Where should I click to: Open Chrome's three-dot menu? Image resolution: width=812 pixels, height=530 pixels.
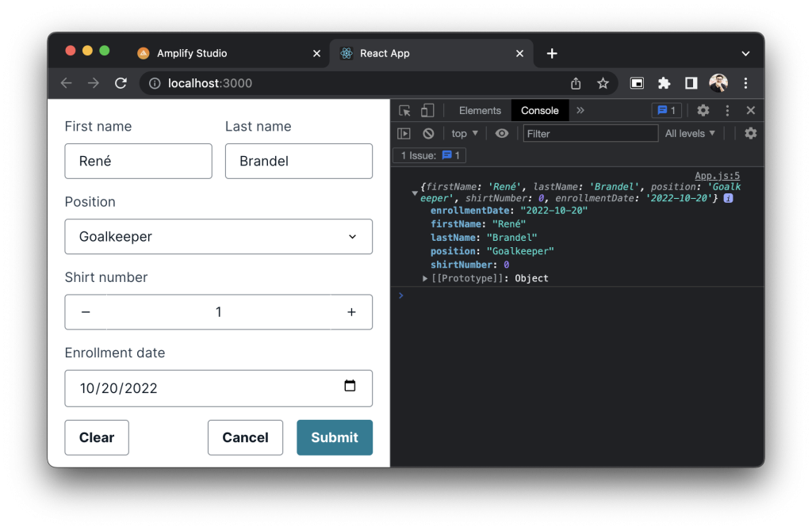coord(745,82)
